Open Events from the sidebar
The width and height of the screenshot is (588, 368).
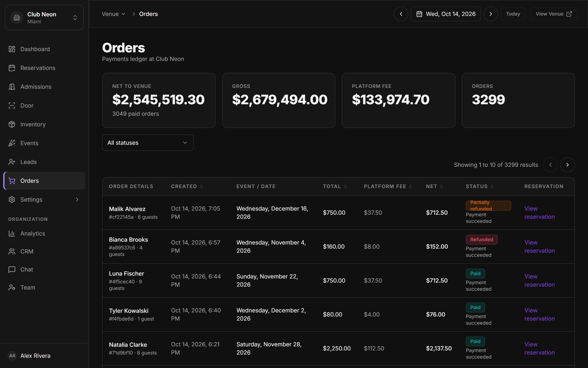pyautogui.click(x=44, y=143)
